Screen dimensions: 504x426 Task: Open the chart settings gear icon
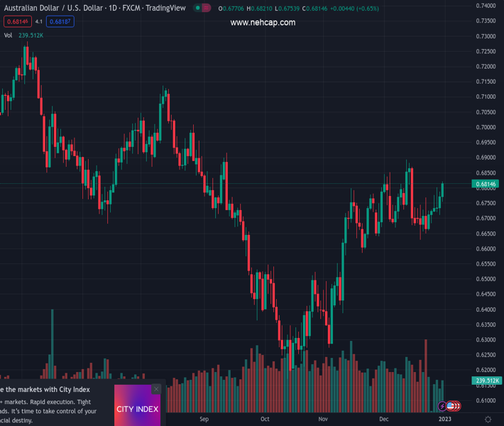488,419
